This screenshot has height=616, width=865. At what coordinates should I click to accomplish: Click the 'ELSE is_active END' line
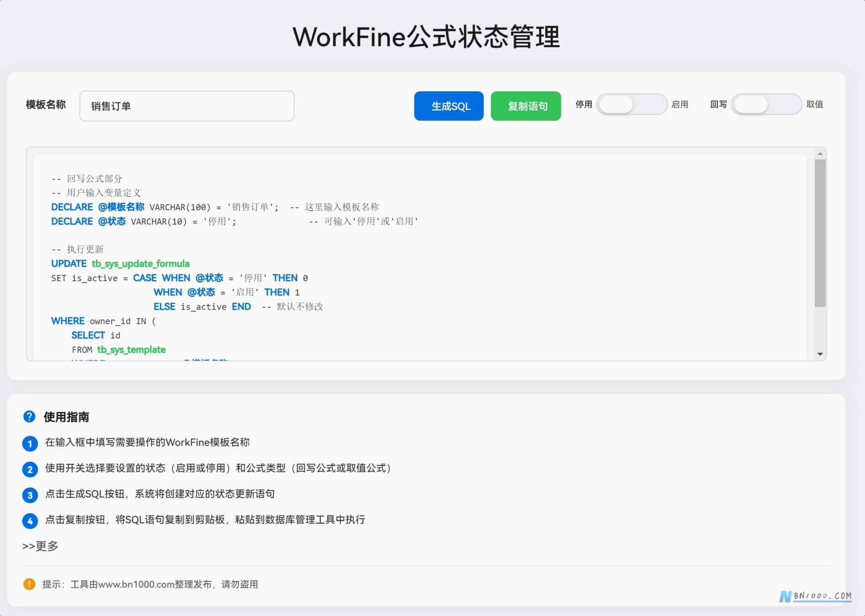pyautogui.click(x=238, y=307)
